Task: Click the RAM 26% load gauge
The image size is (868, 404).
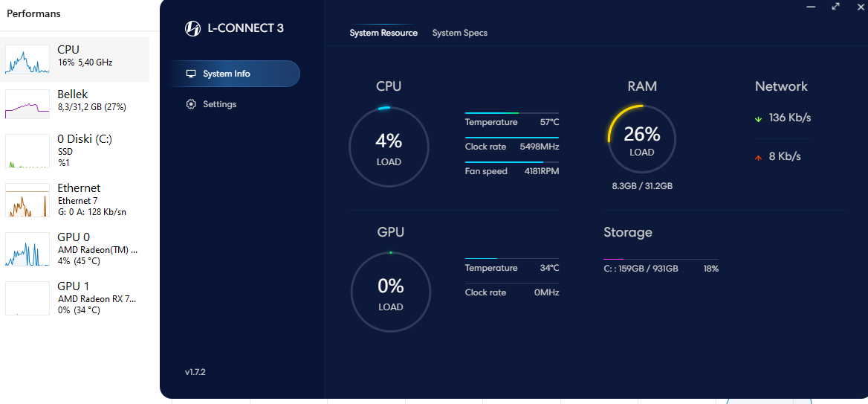Action: coord(642,138)
